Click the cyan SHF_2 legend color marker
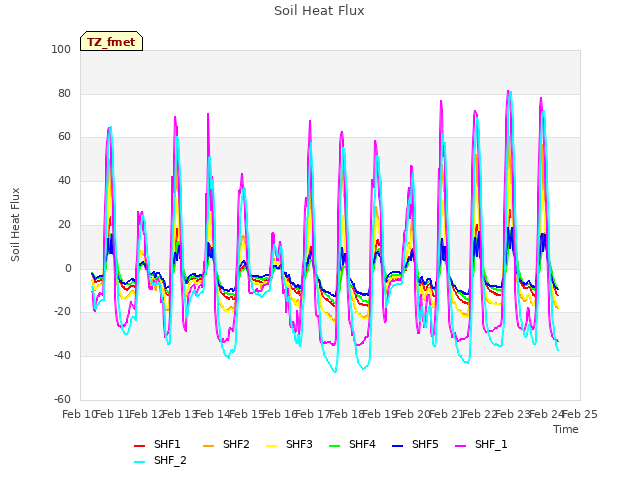Viewport: 640px width, 480px height. [x=140, y=462]
